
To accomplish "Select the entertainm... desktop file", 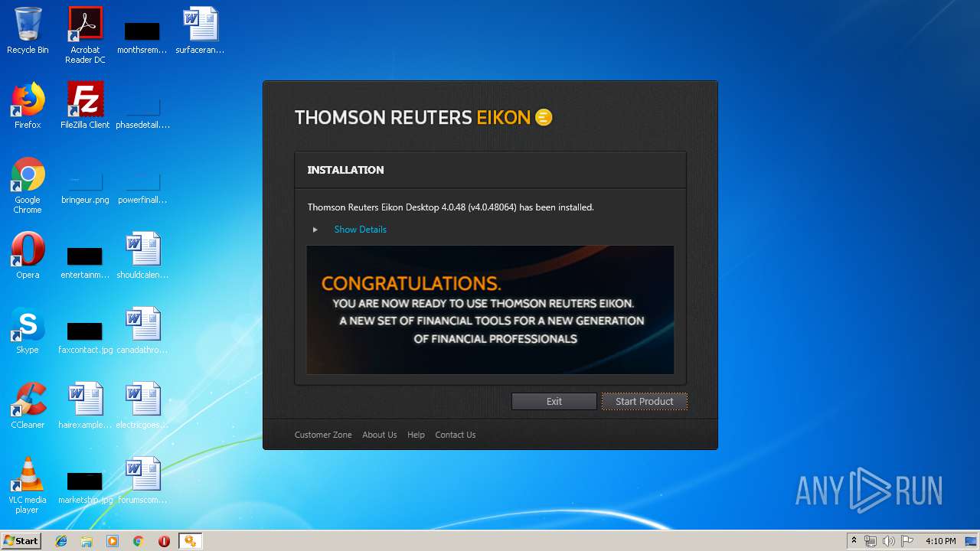I will (85, 261).
